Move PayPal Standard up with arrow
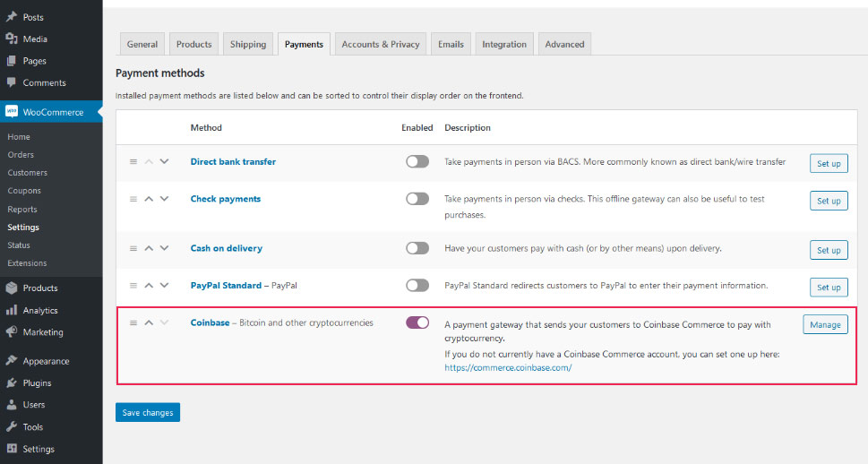Screen dimensions: 868x464 tap(149, 285)
